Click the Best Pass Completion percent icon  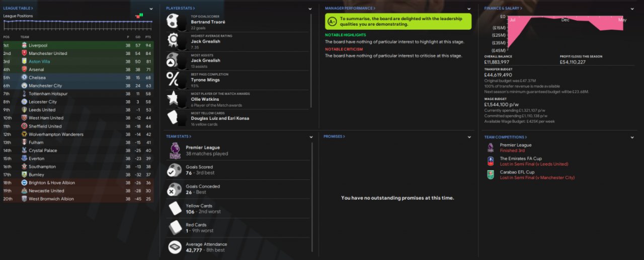coord(173,79)
